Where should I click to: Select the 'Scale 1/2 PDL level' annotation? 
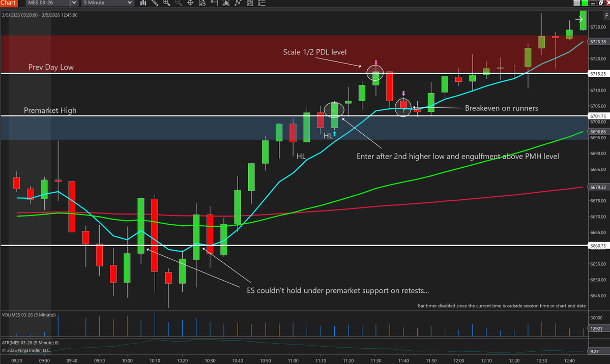315,52
